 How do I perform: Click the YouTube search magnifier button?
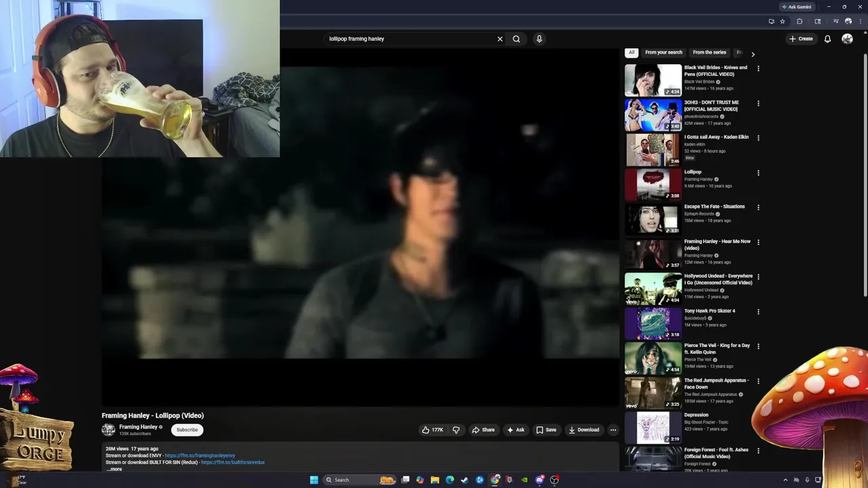click(516, 39)
